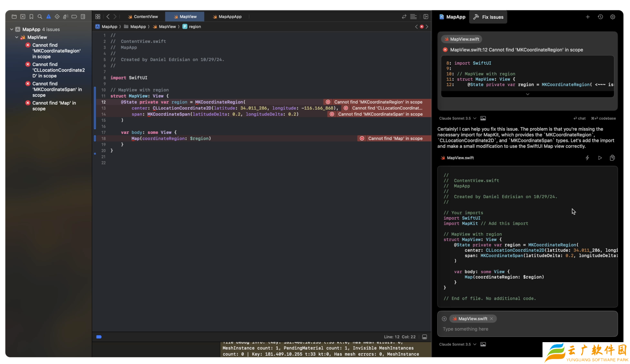Run the suggested code play icon

600,158
